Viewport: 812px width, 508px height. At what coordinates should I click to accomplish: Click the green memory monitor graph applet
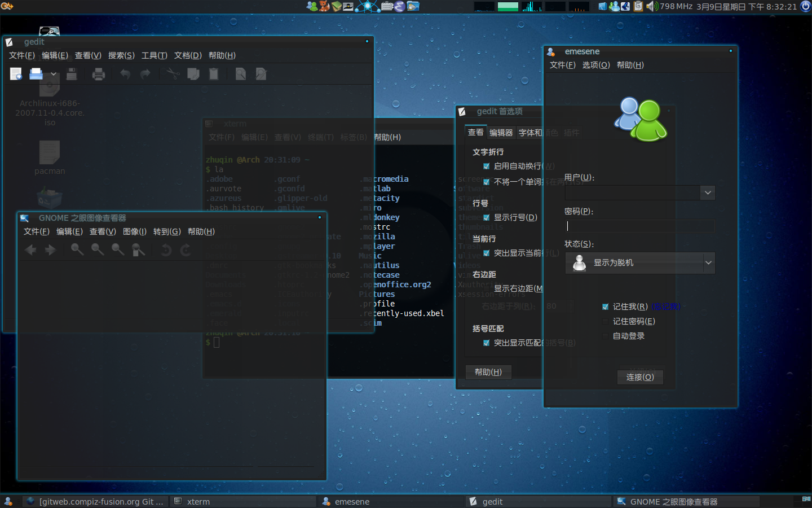click(508, 6)
